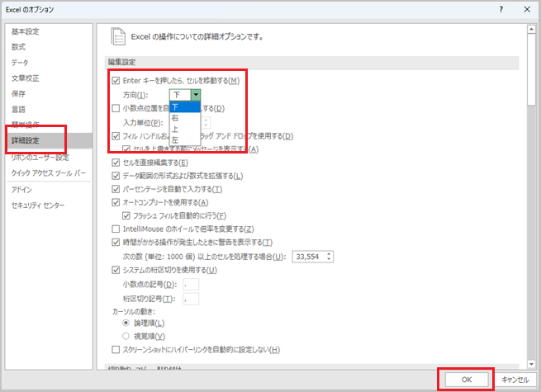Enable IntelliMouse のホイールで倍率を変更する
This screenshot has width=541, height=392.
click(x=116, y=229)
